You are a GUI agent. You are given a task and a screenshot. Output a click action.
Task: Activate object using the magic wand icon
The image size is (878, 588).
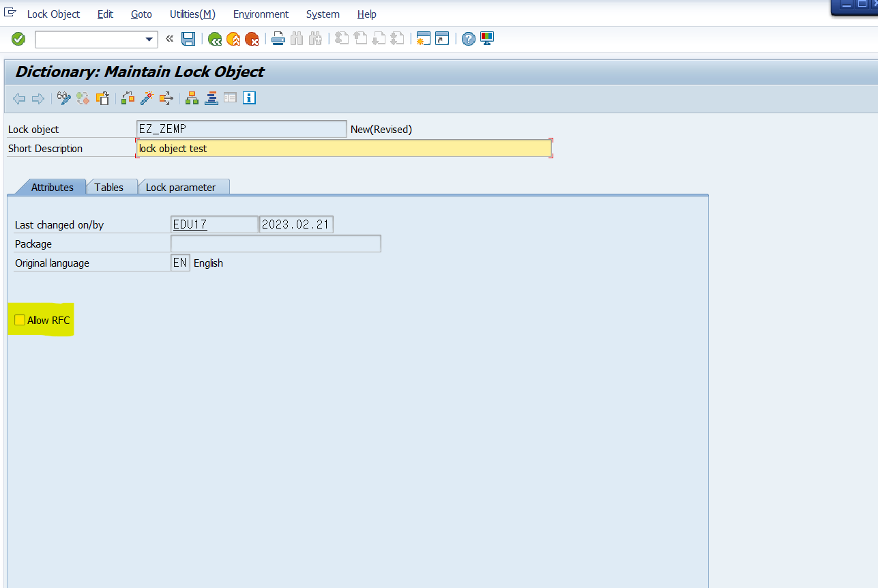click(147, 98)
